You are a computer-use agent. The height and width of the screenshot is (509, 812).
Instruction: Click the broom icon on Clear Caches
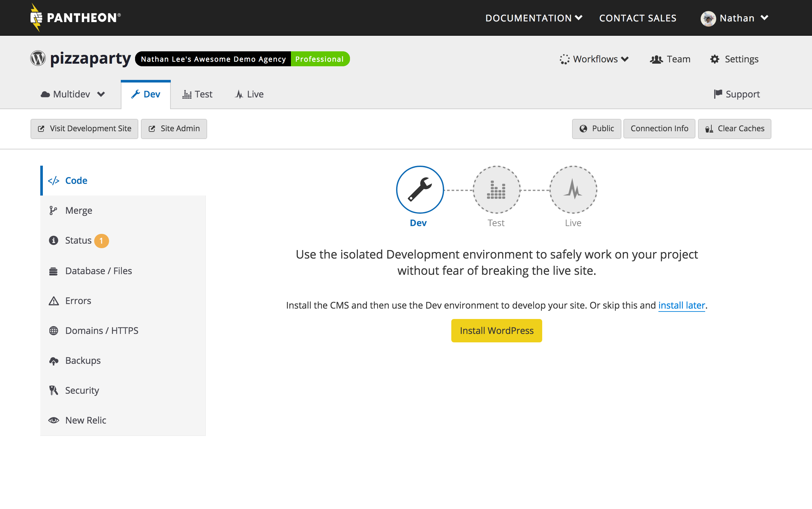pyautogui.click(x=709, y=129)
